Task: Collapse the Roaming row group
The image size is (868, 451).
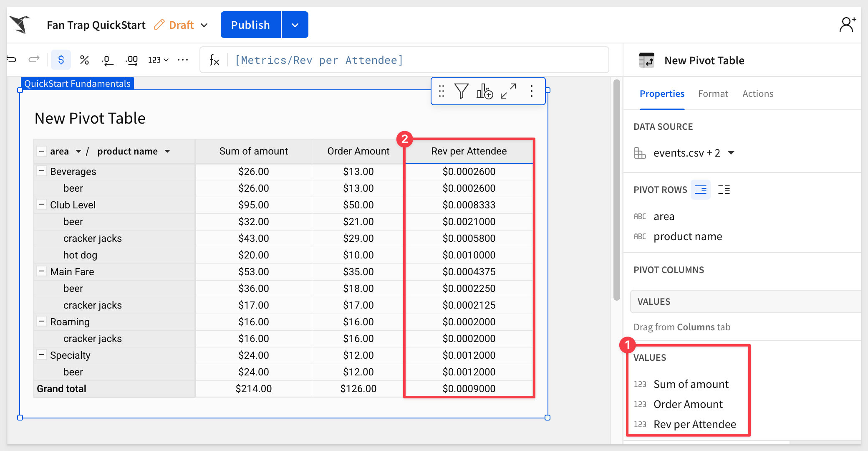Action: [42, 321]
